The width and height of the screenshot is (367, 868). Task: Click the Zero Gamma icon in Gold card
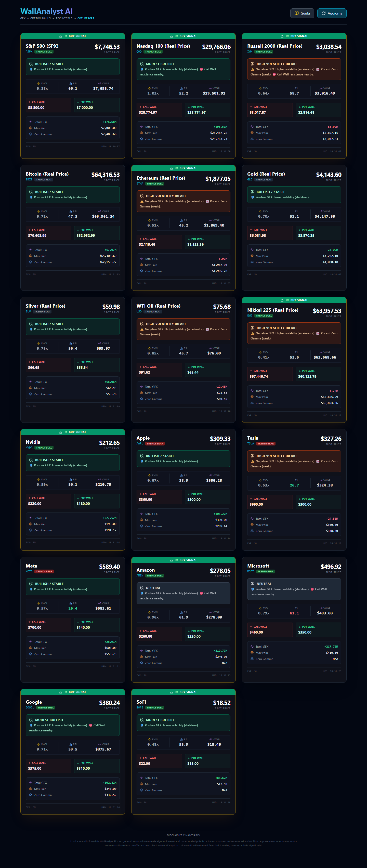(252, 262)
